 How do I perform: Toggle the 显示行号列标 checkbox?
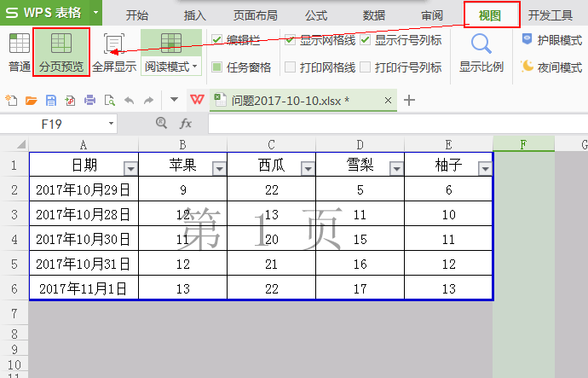[366, 39]
